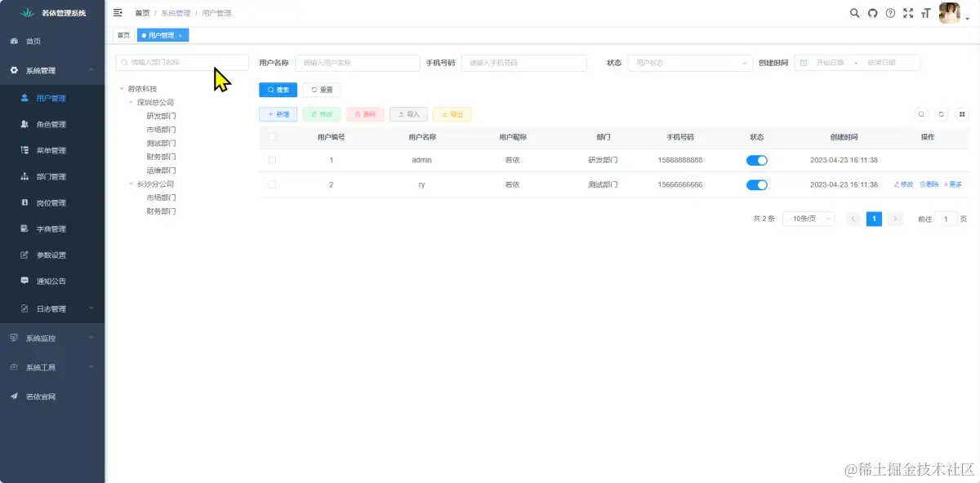The height and width of the screenshot is (483, 980).
Task: Open the GitHub source icon
Action: click(872, 13)
